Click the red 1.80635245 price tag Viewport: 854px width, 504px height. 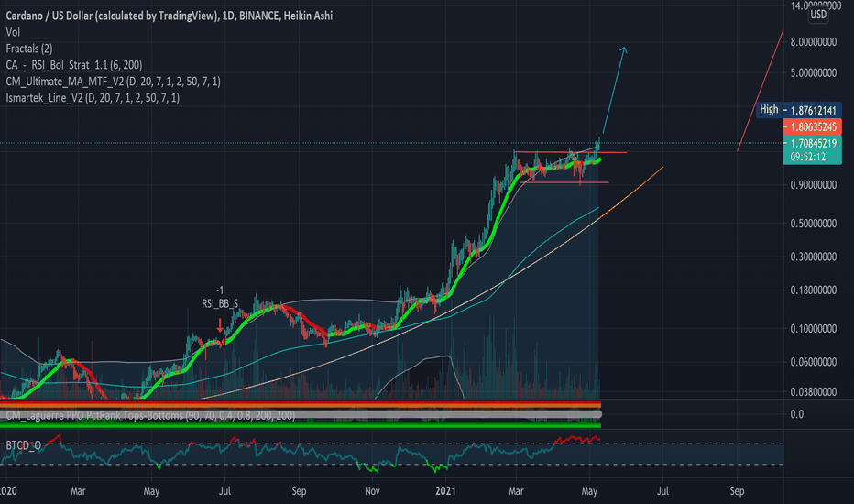point(813,127)
